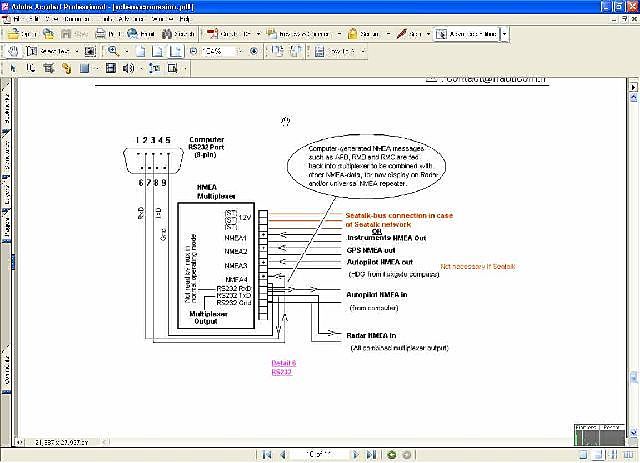Select the Sound tool speaker icon
The width and height of the screenshot is (640, 463).
[128, 68]
